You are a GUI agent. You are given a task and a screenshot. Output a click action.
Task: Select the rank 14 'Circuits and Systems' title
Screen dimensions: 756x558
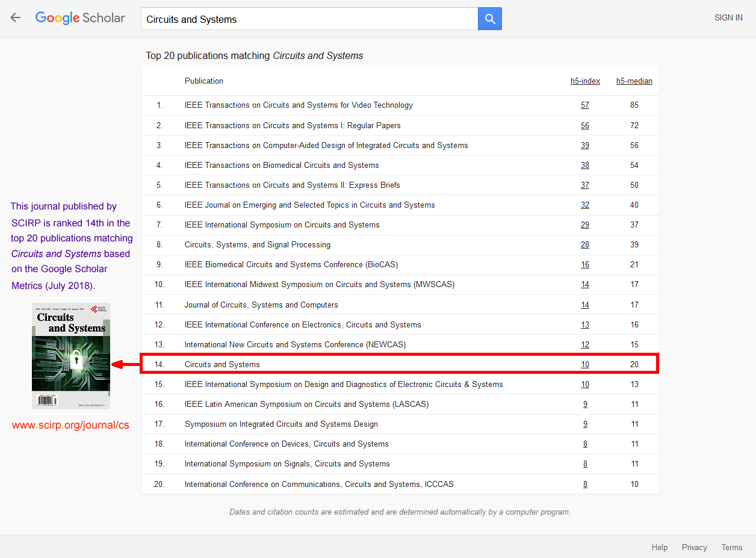click(222, 364)
